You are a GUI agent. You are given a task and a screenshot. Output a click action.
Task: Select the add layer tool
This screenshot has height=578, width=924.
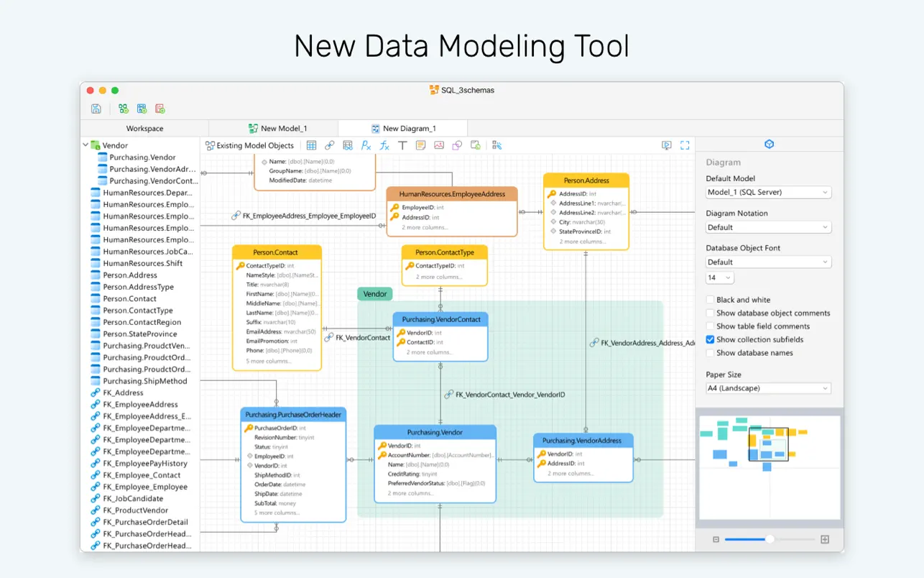click(475, 145)
